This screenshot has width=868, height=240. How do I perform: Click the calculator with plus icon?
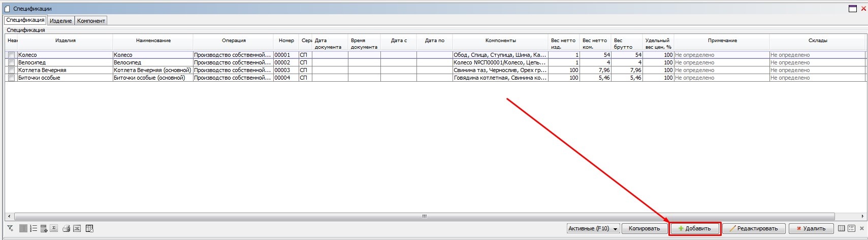coord(44,229)
